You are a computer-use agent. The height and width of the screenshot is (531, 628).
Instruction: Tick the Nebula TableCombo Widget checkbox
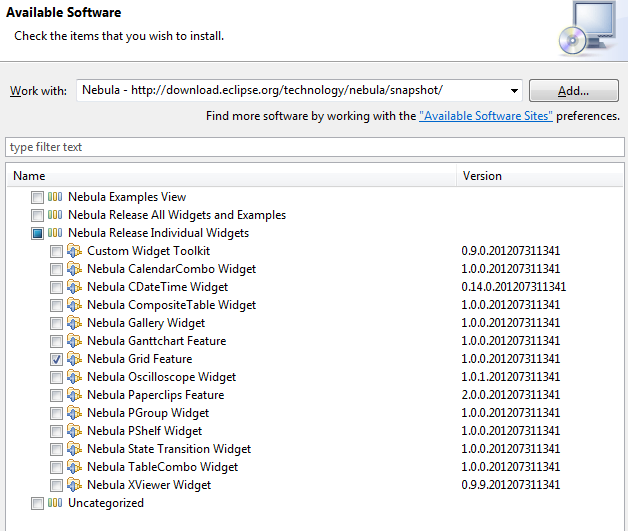(56, 468)
